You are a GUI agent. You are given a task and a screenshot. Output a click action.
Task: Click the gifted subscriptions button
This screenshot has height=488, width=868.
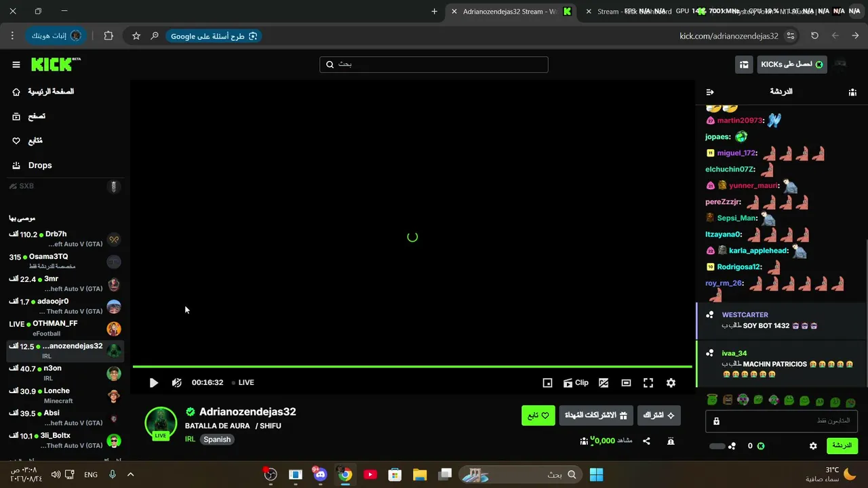click(x=596, y=415)
